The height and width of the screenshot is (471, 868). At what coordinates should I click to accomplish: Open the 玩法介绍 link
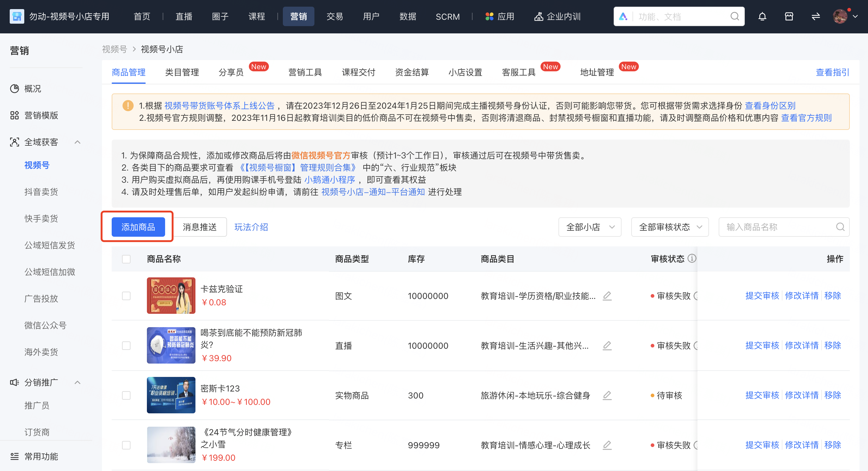pyautogui.click(x=251, y=227)
